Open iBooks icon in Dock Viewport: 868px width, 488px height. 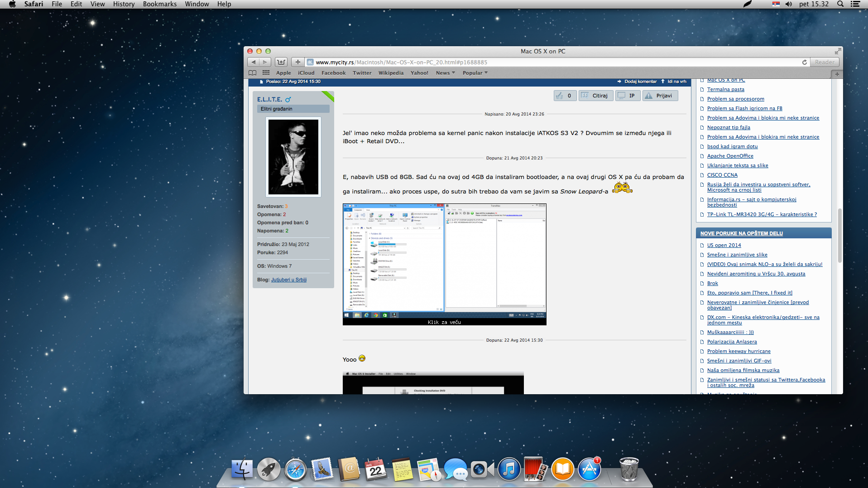point(562,469)
